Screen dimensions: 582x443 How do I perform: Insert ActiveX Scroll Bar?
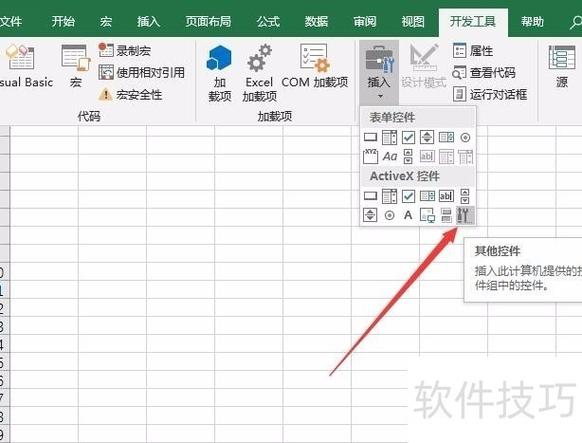(x=465, y=196)
